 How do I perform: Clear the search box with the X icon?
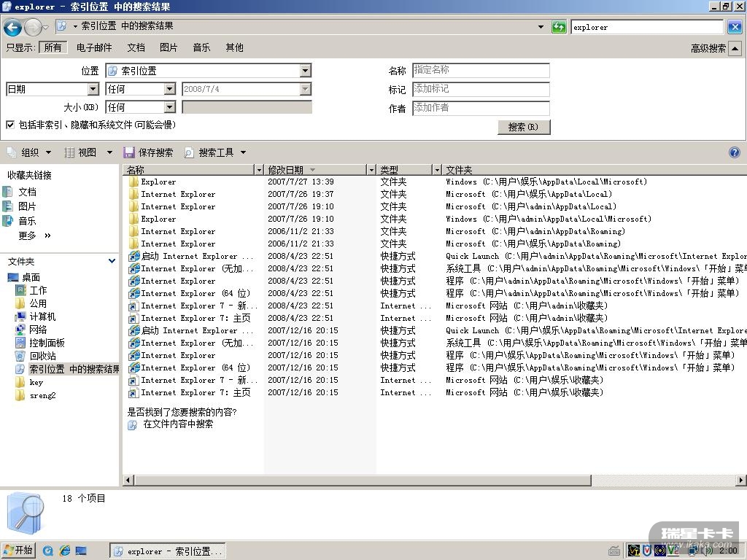coord(734,27)
